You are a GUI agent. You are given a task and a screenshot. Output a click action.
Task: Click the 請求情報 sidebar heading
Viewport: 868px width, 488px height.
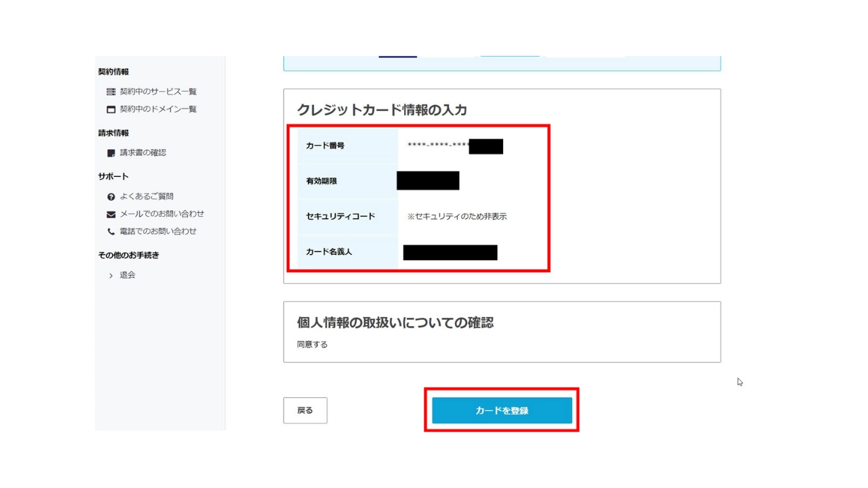tap(113, 134)
